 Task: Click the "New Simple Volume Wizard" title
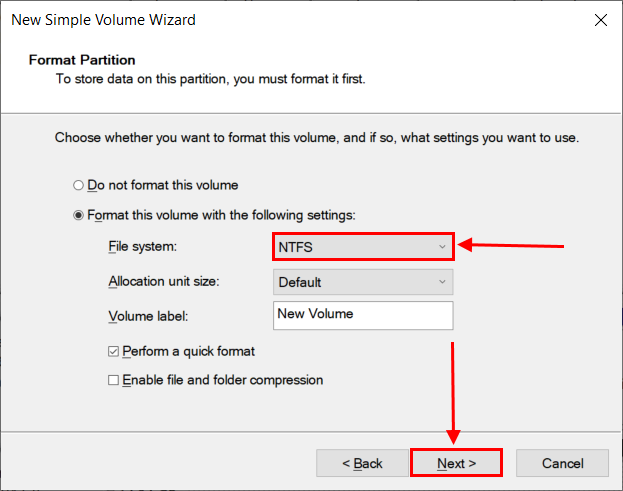pos(103,20)
